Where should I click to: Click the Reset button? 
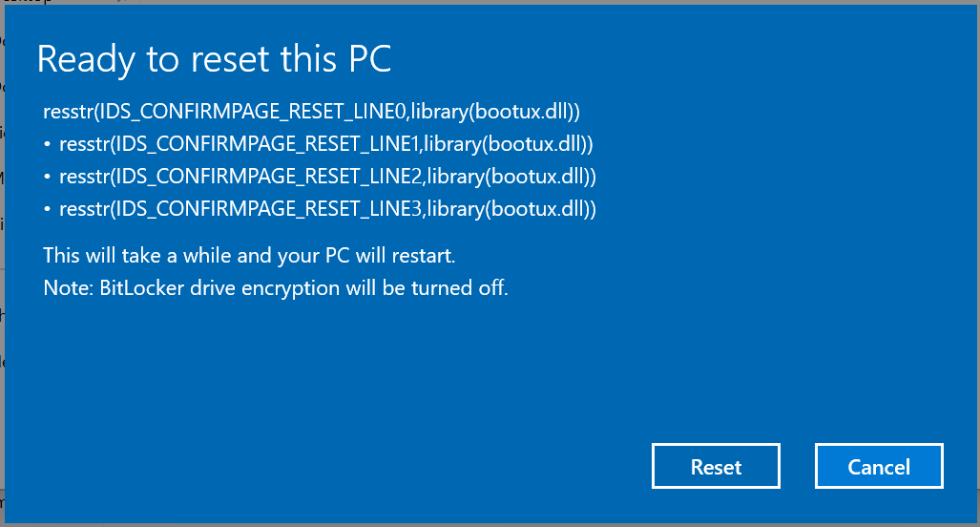tap(716, 467)
